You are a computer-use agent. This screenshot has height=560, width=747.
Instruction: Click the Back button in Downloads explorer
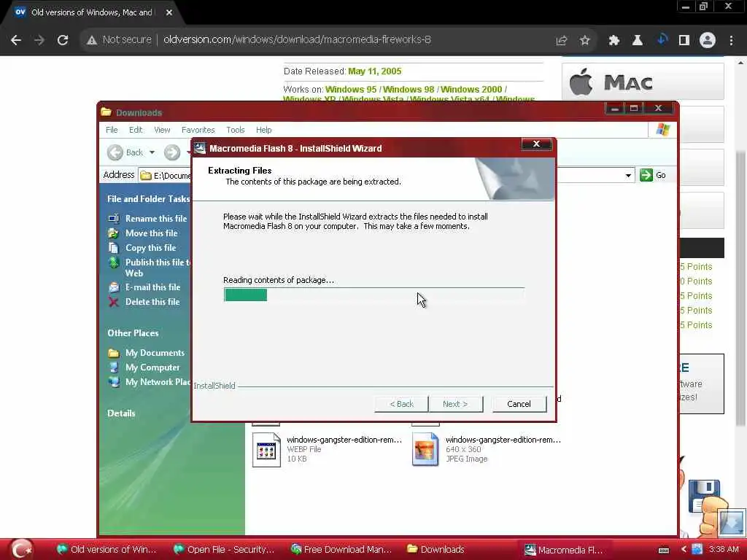[125, 152]
